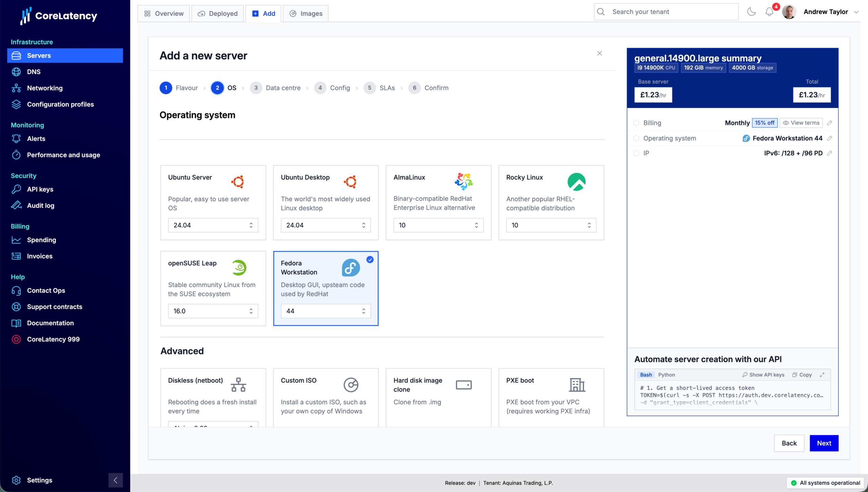Click the CoreLatency logo
The height and width of the screenshot is (492, 868).
tap(59, 16)
